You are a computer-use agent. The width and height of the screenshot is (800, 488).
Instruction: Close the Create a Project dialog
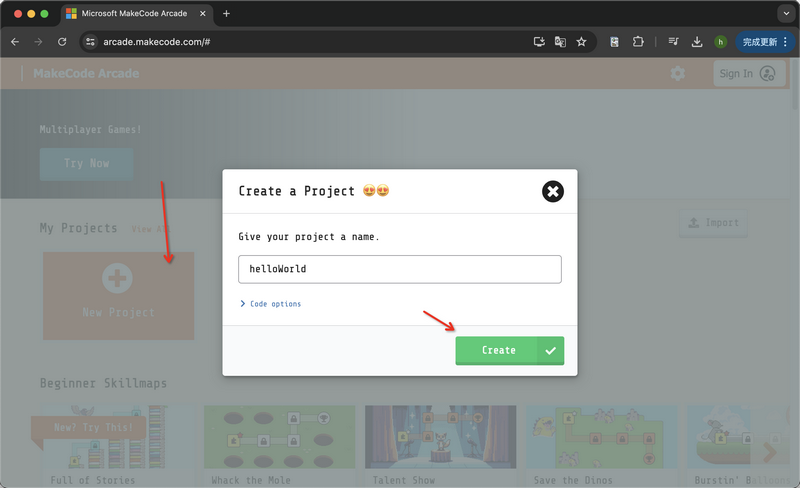[552, 191]
